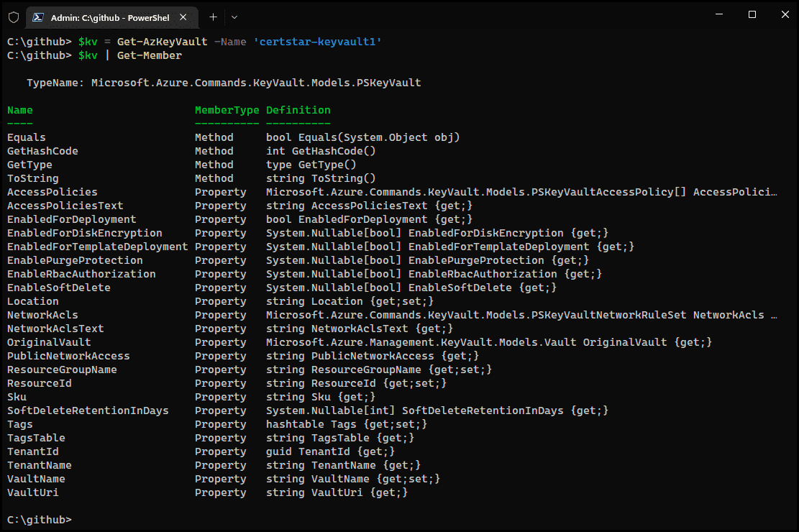Click the NetworkAcls property name
799x532 pixels.
pyautogui.click(x=42, y=315)
